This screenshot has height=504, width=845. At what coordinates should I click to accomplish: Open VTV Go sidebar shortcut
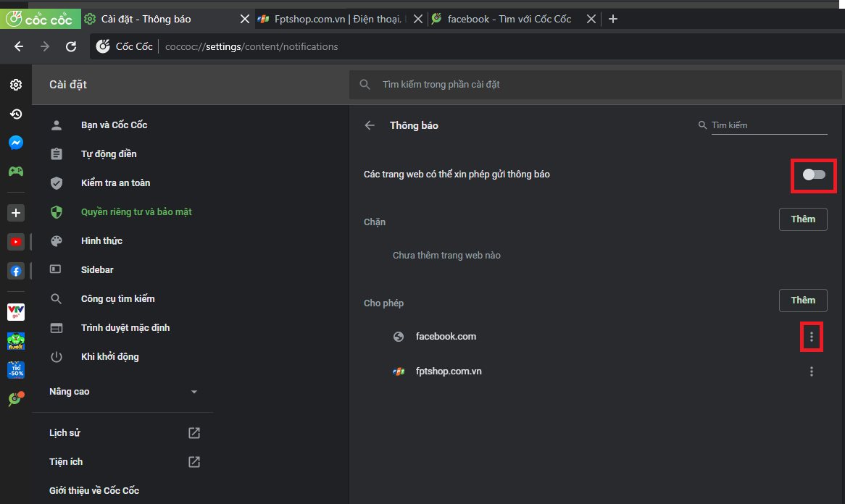pyautogui.click(x=16, y=312)
